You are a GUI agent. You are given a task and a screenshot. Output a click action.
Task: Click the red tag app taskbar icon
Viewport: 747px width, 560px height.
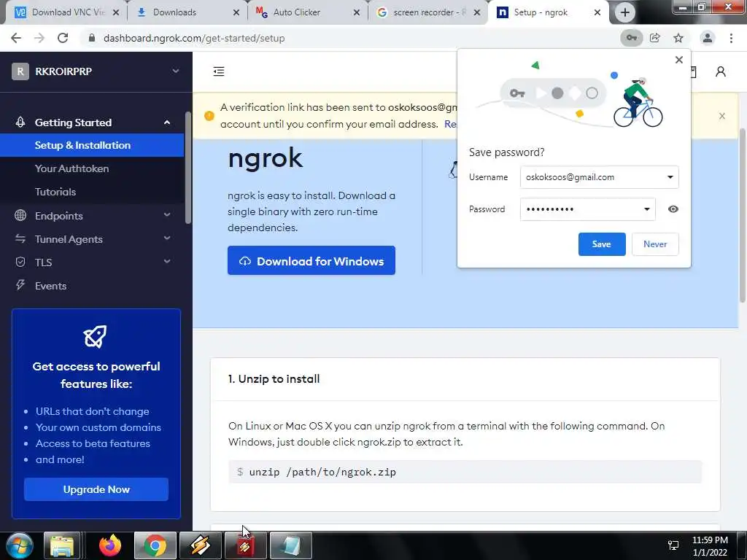click(245, 545)
